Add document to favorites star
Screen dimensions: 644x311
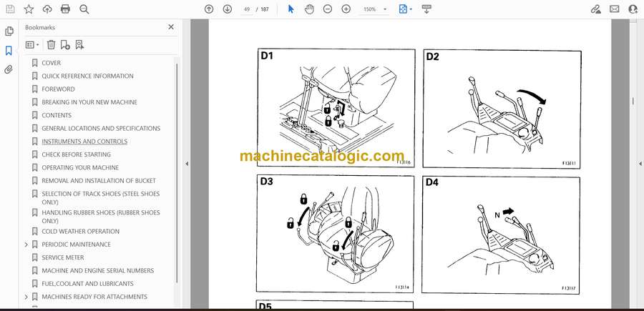29,9
